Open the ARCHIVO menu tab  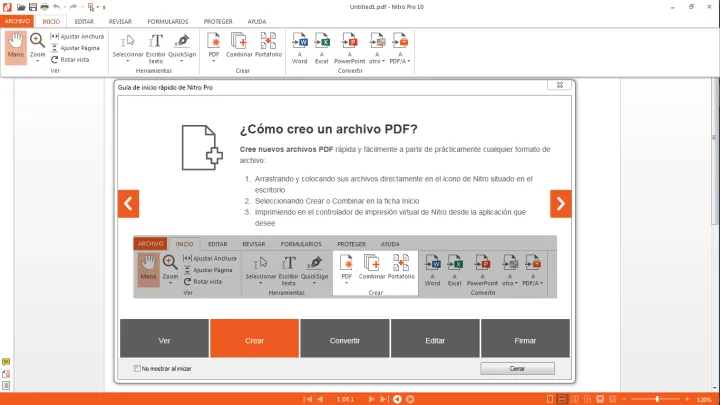17,21
